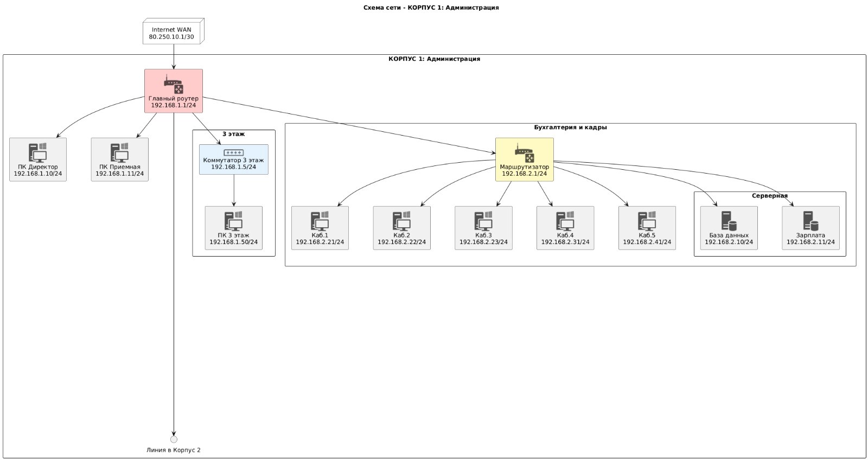Click the diagram title Схема сети
The height and width of the screenshot is (460, 868).
tap(431, 8)
